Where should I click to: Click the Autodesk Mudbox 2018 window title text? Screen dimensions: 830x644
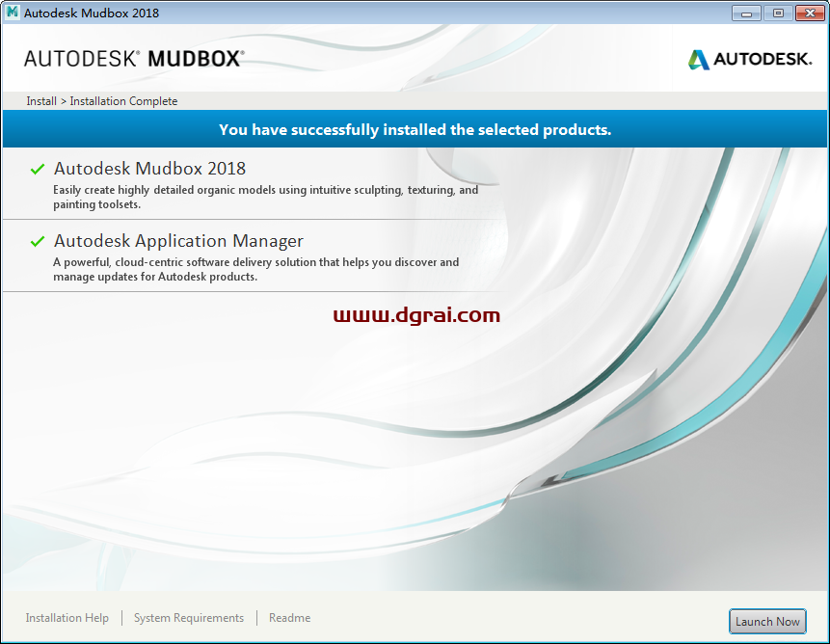click(91, 13)
